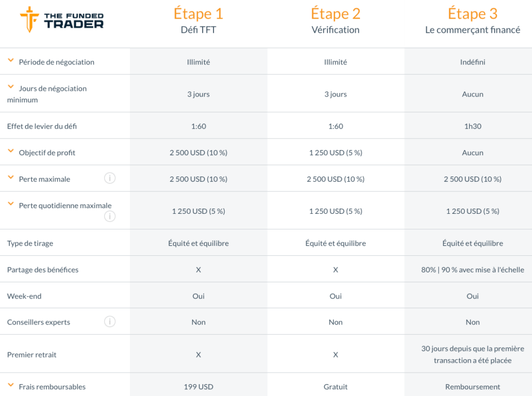Click 80% | 90% avec mise à l'échelle
The width and height of the screenshot is (532, 396).
(472, 269)
